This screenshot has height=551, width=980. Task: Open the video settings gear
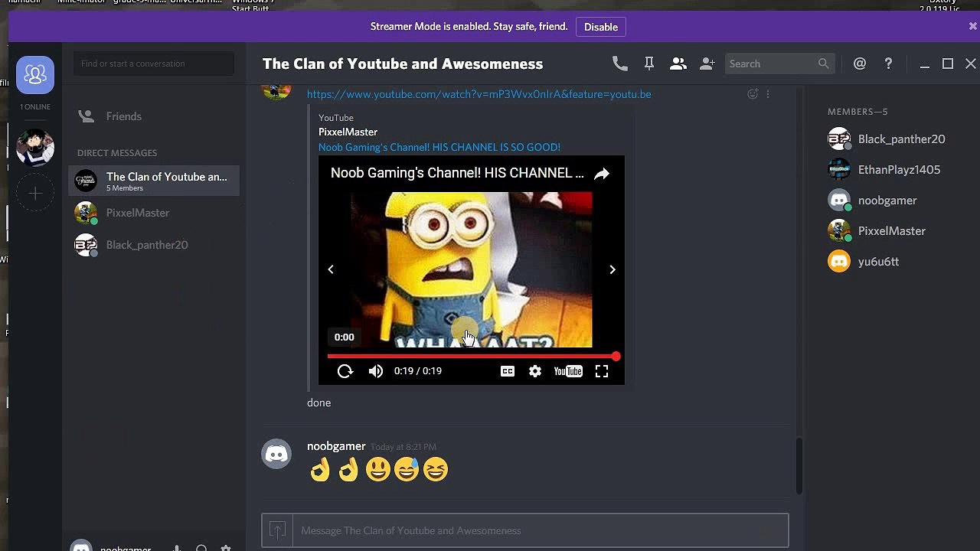pyautogui.click(x=535, y=371)
